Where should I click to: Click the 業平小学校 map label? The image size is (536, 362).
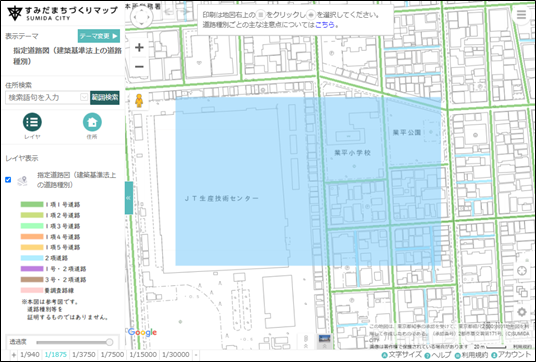tap(352, 153)
